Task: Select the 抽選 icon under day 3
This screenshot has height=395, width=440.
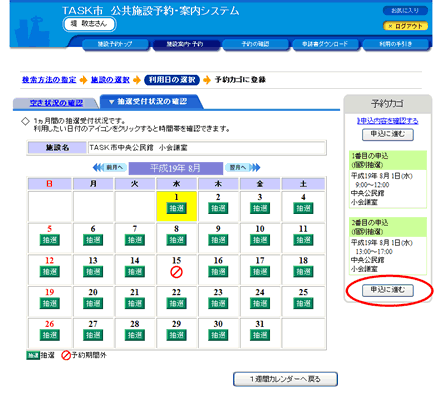Action: (x=260, y=208)
